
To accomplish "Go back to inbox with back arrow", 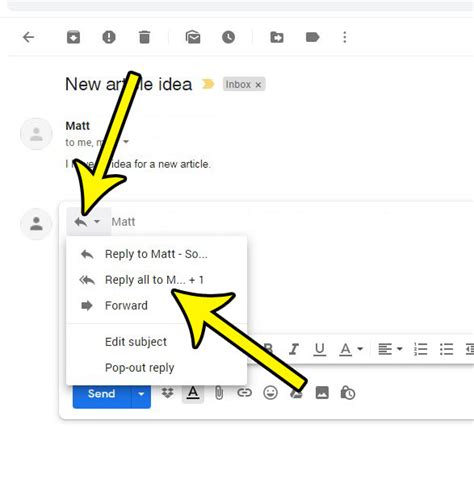I will coord(28,37).
